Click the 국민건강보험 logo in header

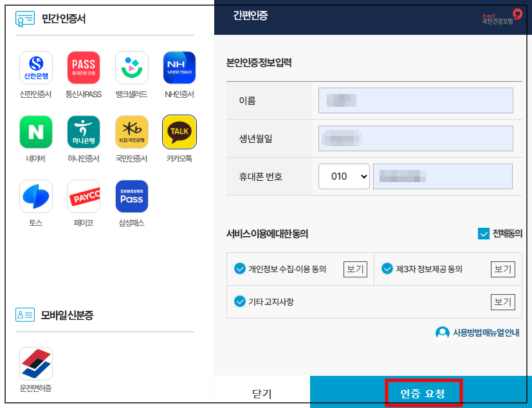[502, 17]
